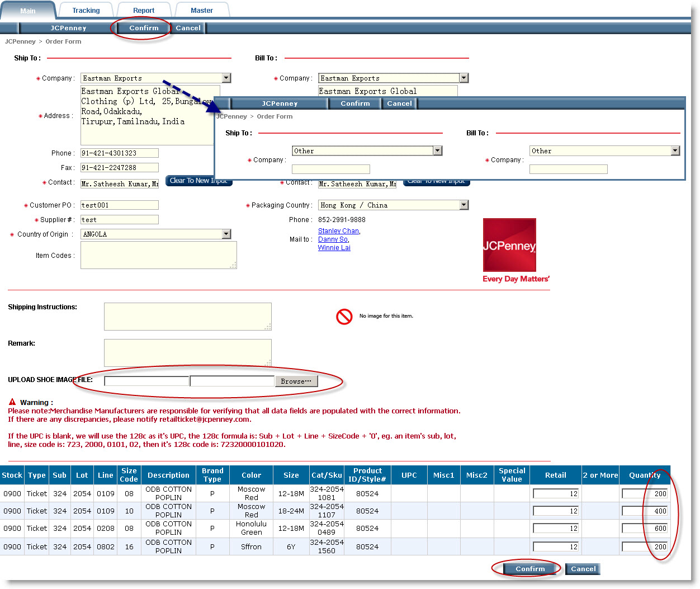Click the Ship To Phone field
700x589 pixels.
[120, 153]
